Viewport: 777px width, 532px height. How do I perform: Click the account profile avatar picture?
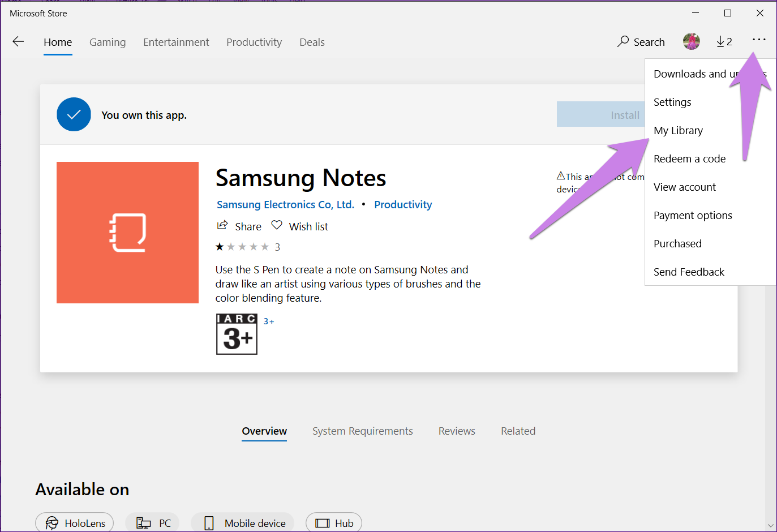pyautogui.click(x=691, y=41)
